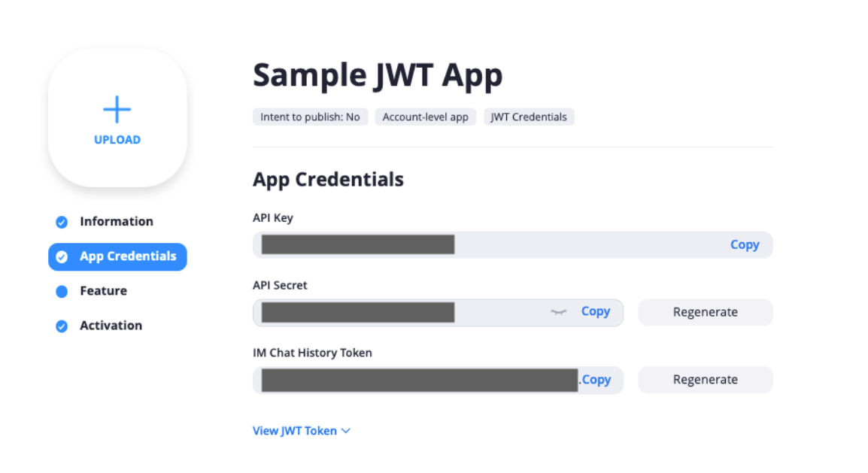868x473 pixels.
Task: Click the App Credentials checkmark icon
Action: point(62,256)
